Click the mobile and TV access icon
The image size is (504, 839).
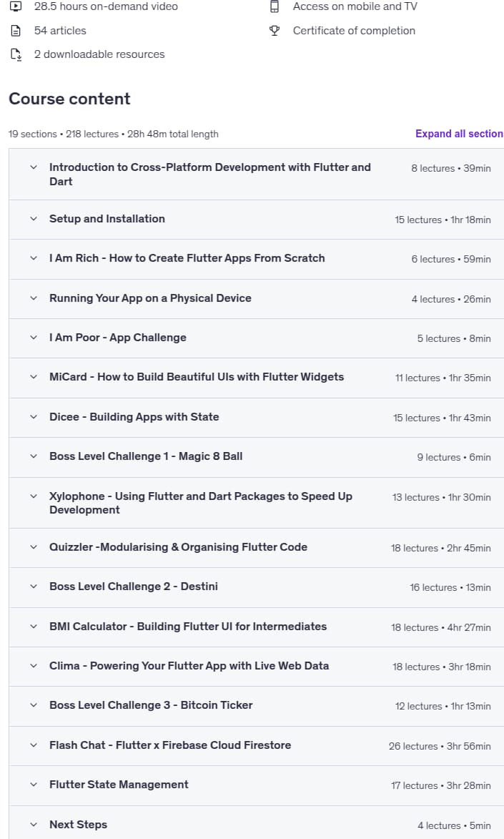(x=275, y=6)
